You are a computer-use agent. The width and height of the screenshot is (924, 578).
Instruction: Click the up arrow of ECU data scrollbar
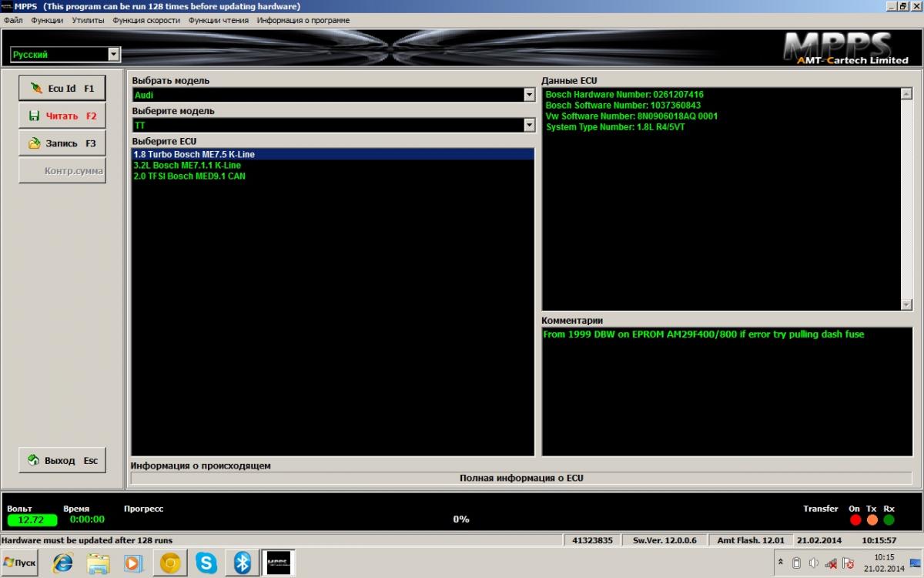pos(906,94)
